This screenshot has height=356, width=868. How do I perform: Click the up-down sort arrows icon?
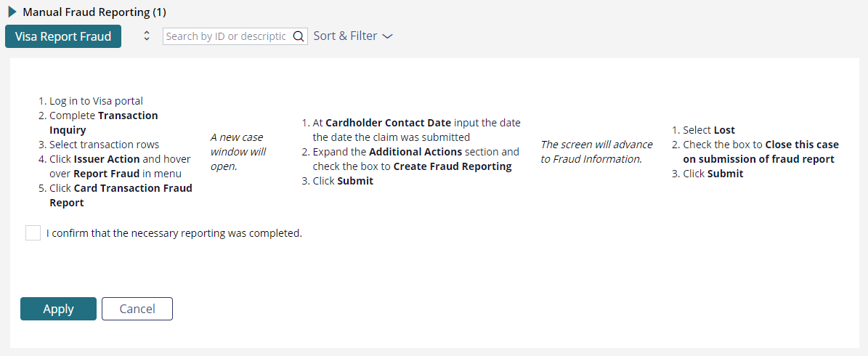(x=147, y=36)
